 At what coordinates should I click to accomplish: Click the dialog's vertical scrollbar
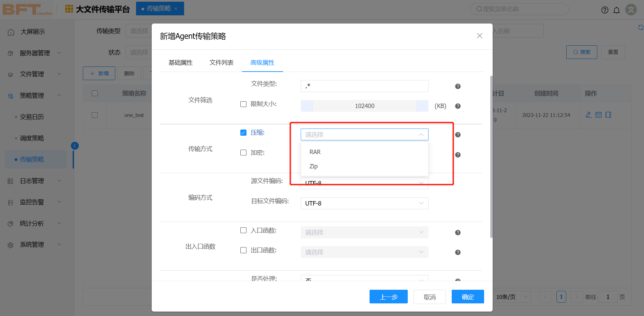click(x=491, y=157)
